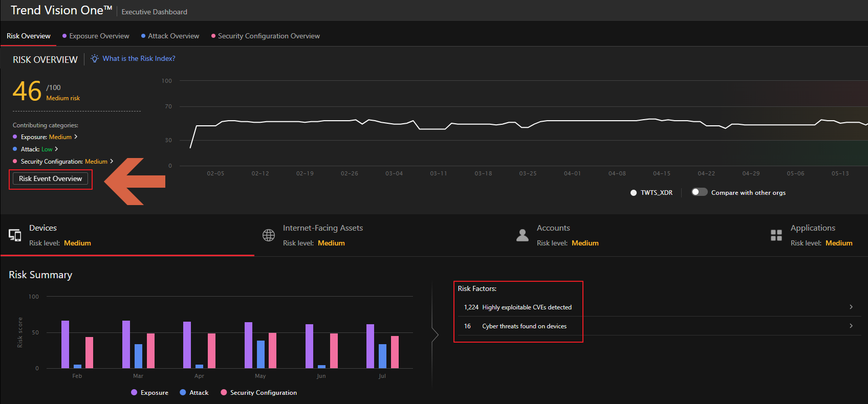Click the Applications grid icon
868x404 pixels.
(x=776, y=235)
